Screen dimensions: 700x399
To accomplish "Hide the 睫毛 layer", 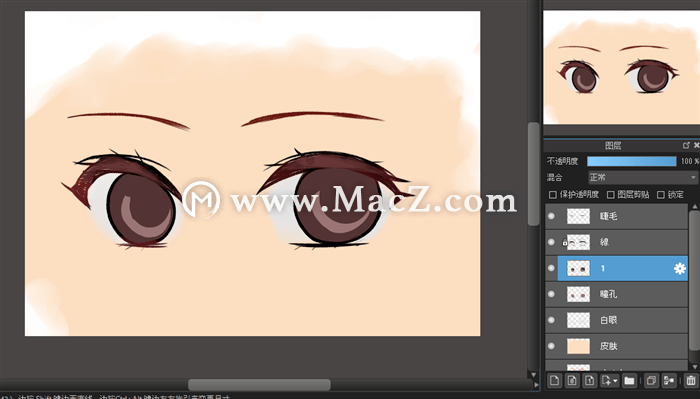I will pyautogui.click(x=551, y=216).
